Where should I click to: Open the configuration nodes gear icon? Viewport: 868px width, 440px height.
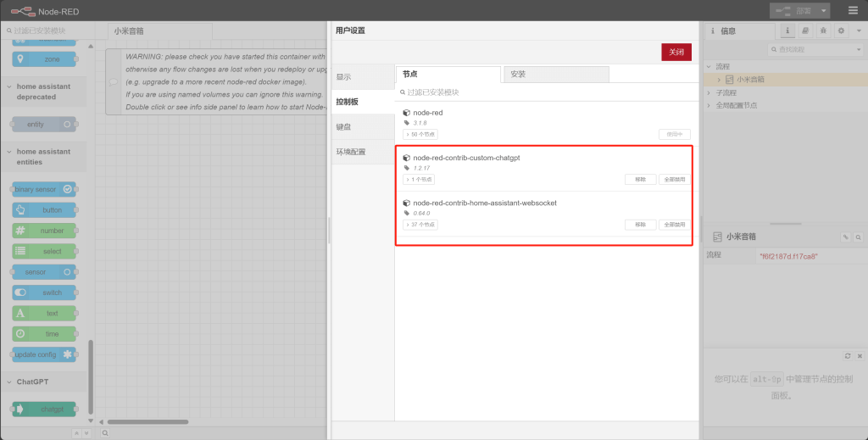[x=842, y=31]
